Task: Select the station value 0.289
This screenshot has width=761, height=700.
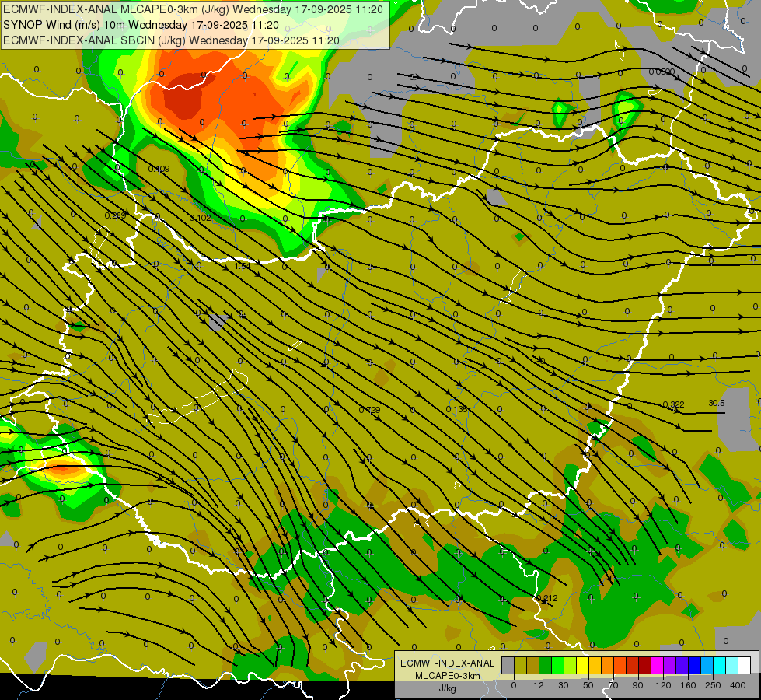Action: click(116, 215)
